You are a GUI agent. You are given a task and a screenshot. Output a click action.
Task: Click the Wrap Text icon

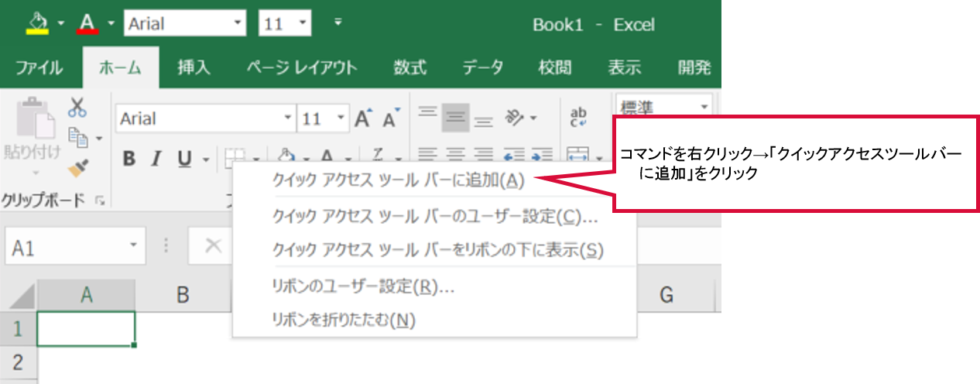[x=578, y=117]
